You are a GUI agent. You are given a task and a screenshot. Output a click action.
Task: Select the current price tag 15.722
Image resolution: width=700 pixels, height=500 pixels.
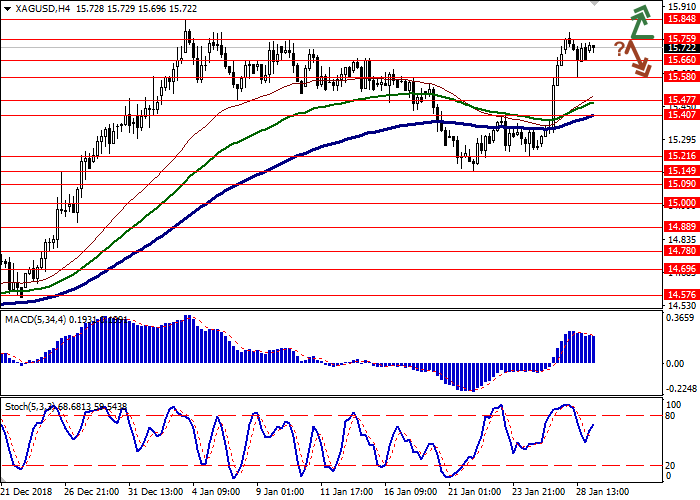click(x=681, y=48)
